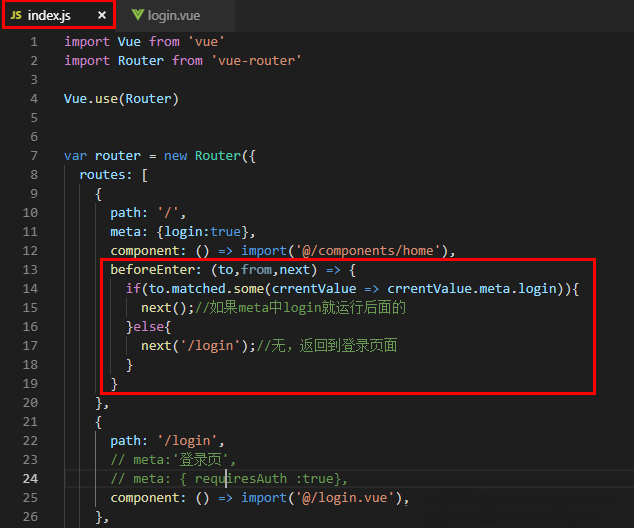Click line number 20 in the gutter
634x528 pixels.
pyautogui.click(x=30, y=403)
